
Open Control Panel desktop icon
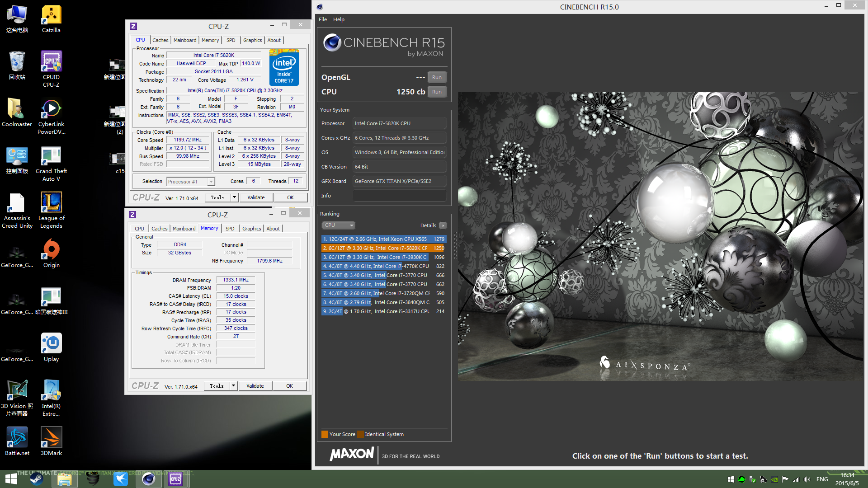click(x=17, y=160)
